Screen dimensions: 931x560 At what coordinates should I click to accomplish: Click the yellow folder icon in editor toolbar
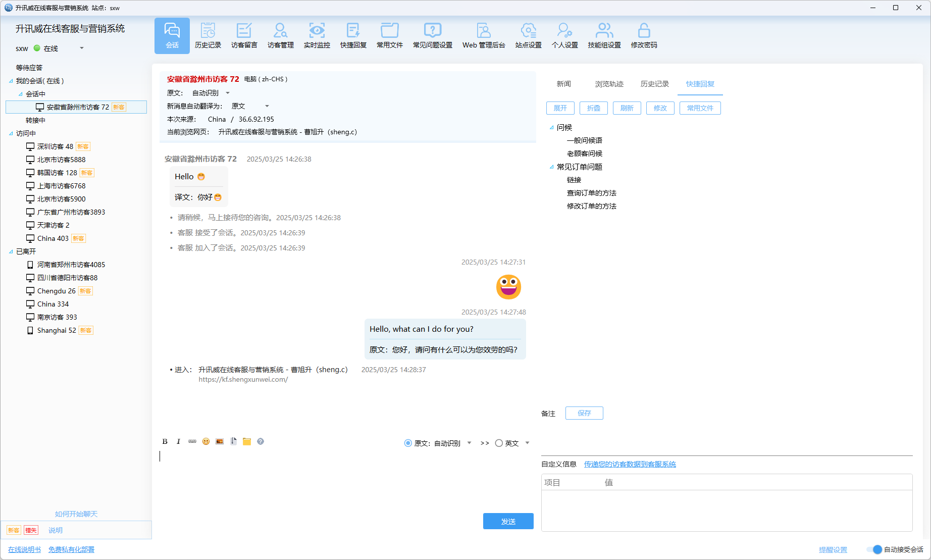247,441
